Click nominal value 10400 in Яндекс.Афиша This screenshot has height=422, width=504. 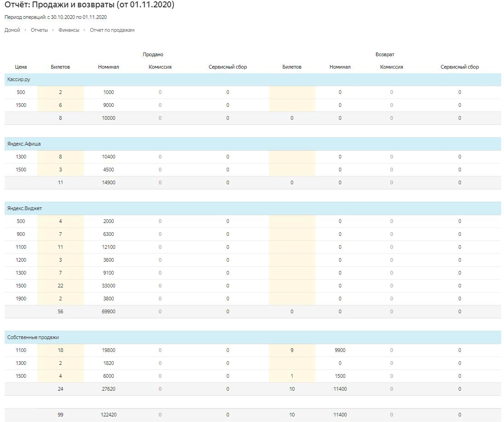(109, 157)
